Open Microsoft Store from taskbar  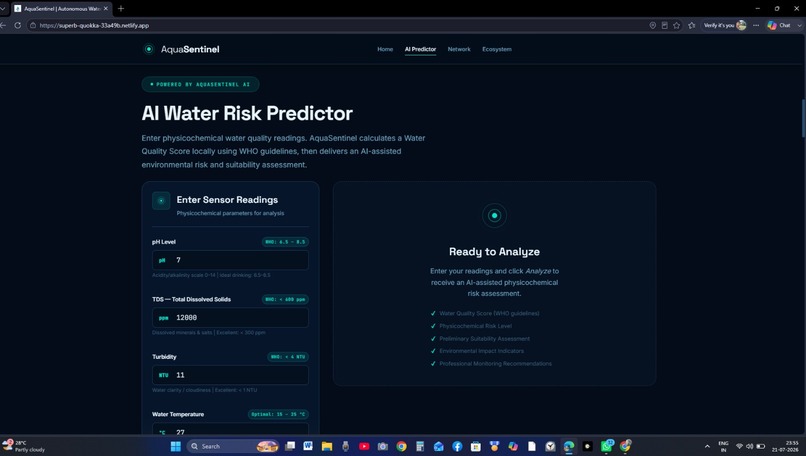476,446
